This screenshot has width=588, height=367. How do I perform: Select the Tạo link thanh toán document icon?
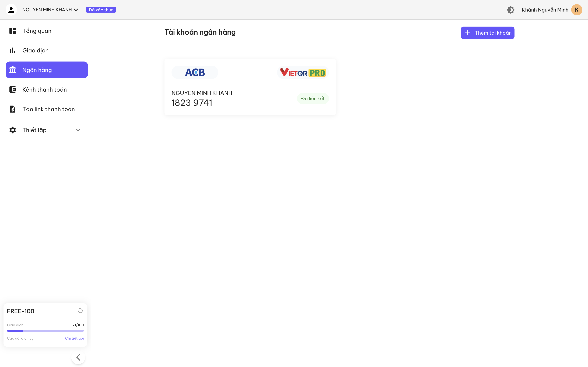12,109
